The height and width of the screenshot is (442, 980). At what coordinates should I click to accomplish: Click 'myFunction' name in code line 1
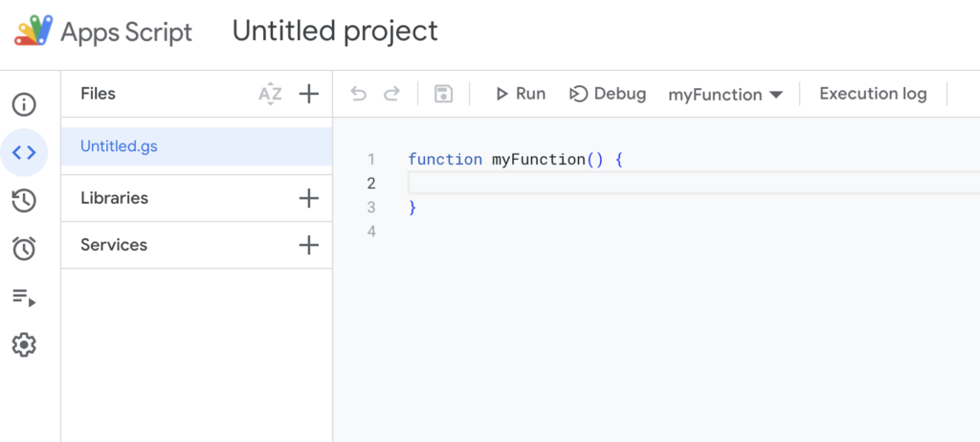click(538, 160)
